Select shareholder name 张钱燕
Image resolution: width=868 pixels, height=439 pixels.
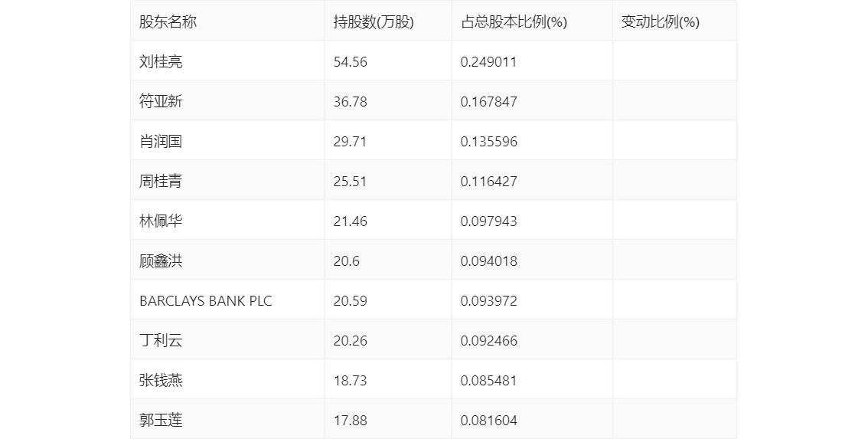161,381
